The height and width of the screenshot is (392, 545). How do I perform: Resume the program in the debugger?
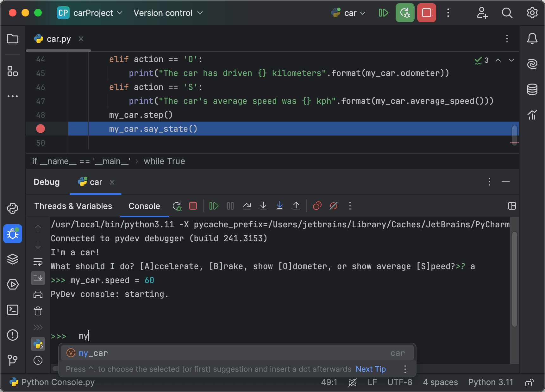(x=214, y=206)
